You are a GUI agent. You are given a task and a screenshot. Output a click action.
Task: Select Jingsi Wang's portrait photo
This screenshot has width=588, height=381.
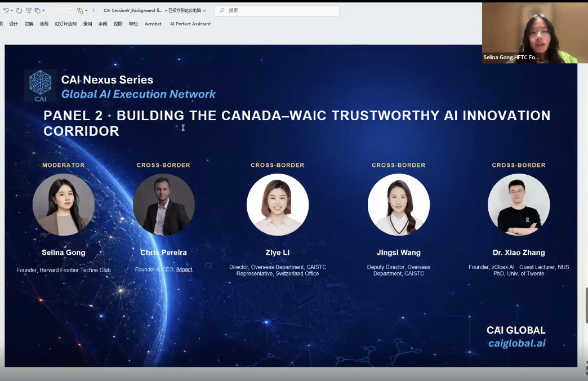coord(399,205)
